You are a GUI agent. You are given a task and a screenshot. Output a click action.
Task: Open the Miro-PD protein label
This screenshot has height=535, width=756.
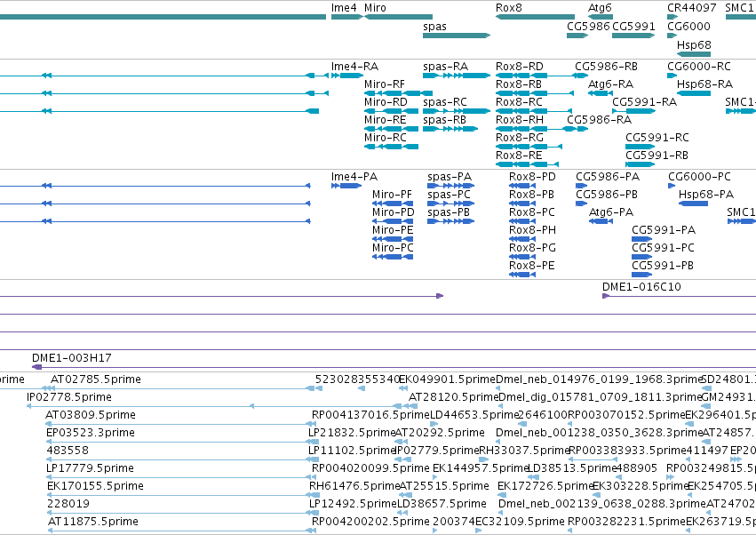pos(394,212)
